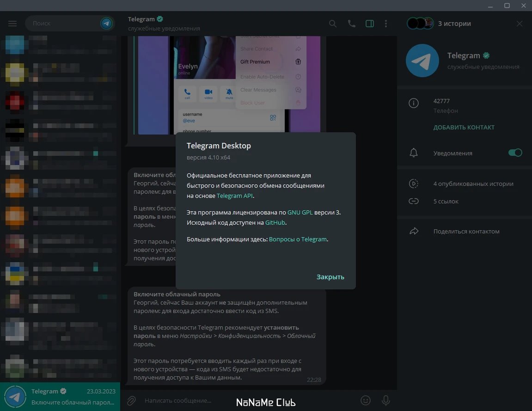
Task: Open the hamburger main menu
Action: 12,24
